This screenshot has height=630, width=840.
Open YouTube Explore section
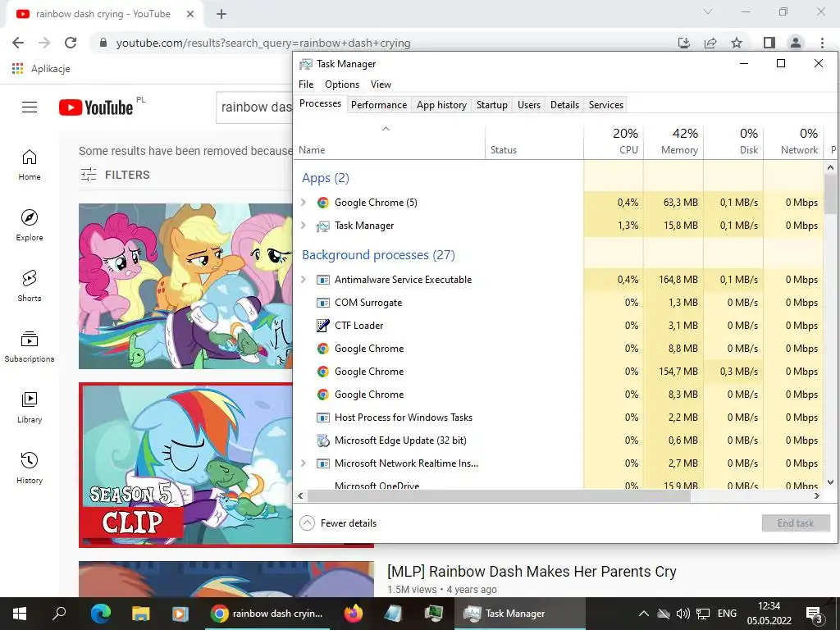point(30,226)
